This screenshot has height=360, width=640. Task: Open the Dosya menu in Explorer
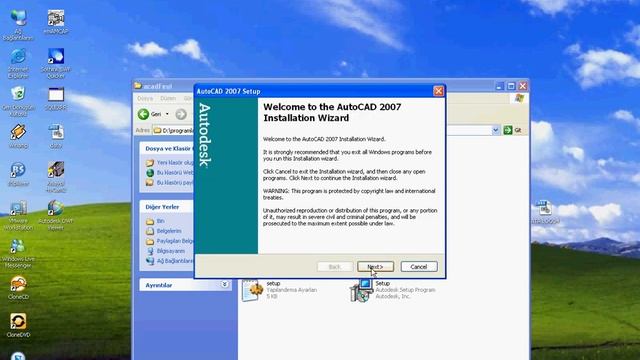pyautogui.click(x=145, y=98)
